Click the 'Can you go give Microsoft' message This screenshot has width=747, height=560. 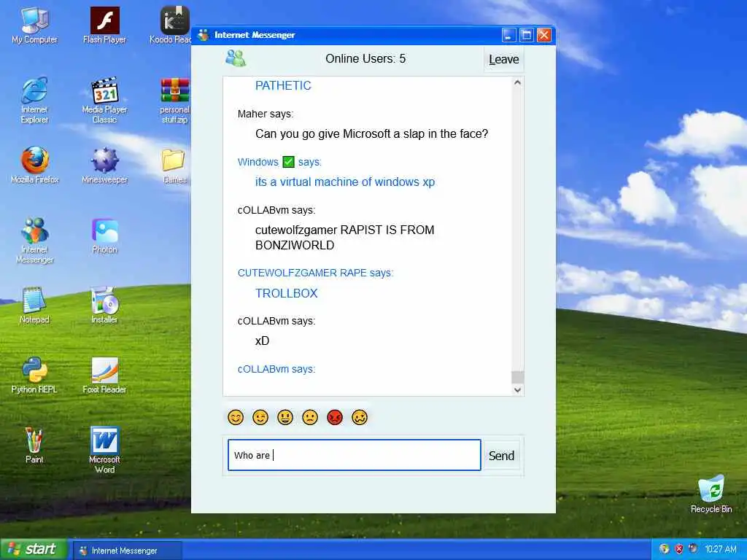[x=371, y=134]
